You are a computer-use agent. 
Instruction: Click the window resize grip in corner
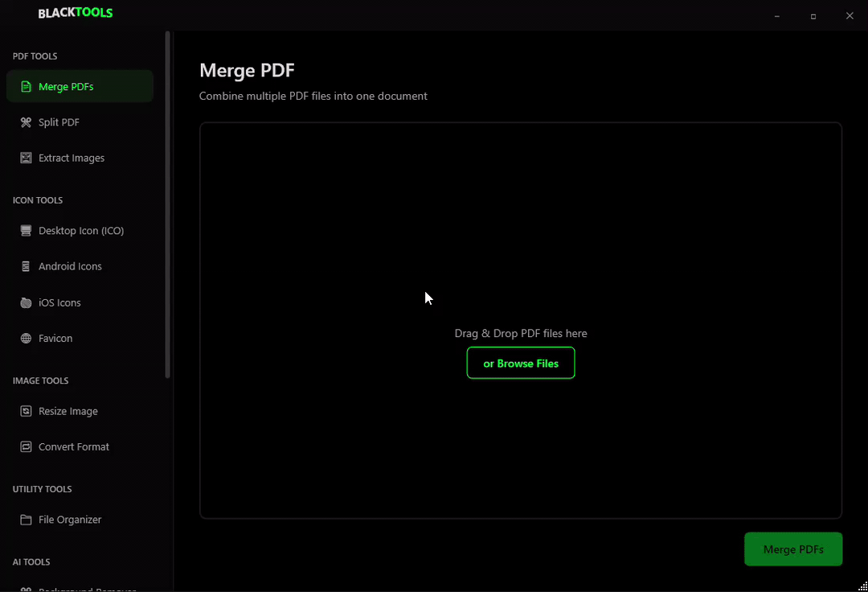point(863,587)
